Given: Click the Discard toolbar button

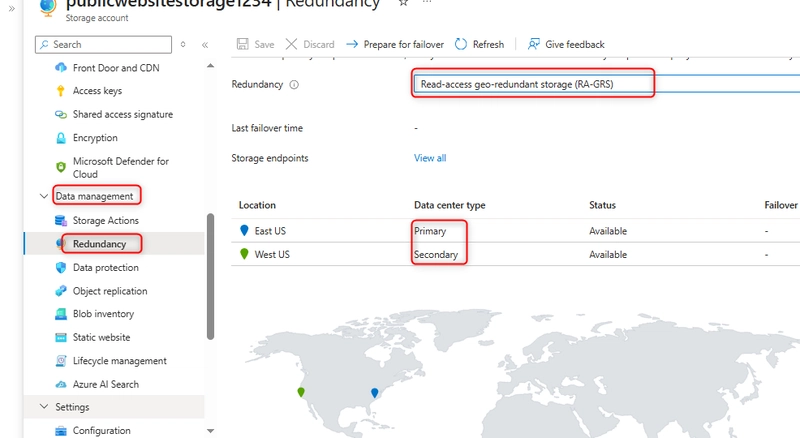Looking at the screenshot, I should pos(310,44).
